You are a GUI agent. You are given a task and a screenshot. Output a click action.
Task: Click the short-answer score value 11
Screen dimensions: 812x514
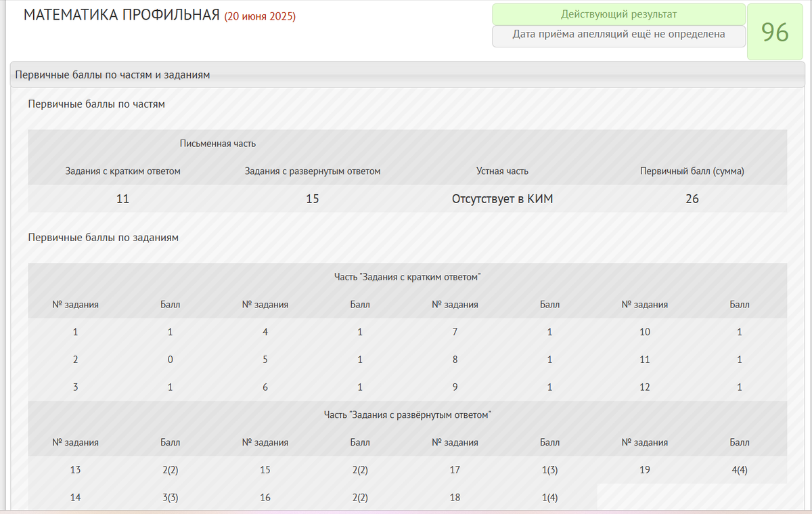(122, 199)
